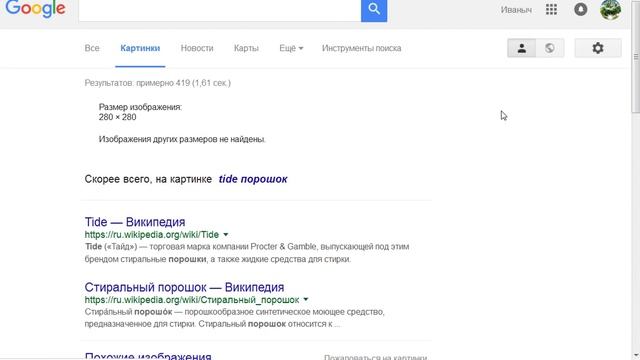Open the 'Tide — Википедия' result
640x360 pixels.
pyautogui.click(x=135, y=222)
